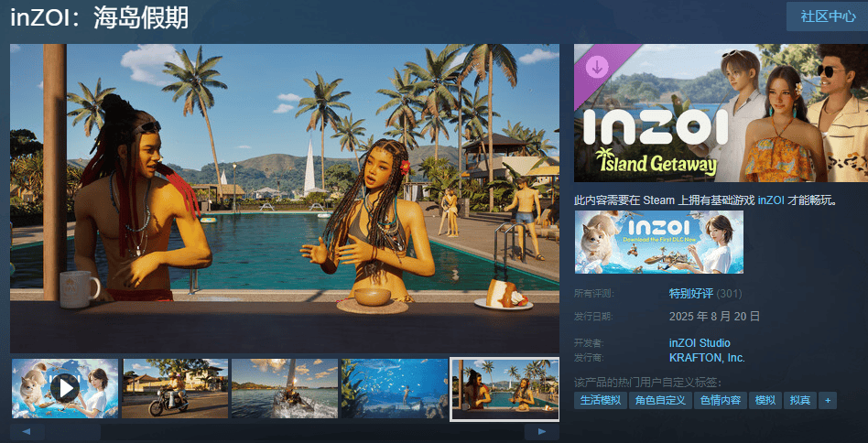Click the left scroll arrow under thumbnails
Image resolution: width=868 pixels, height=443 pixels.
(27, 432)
